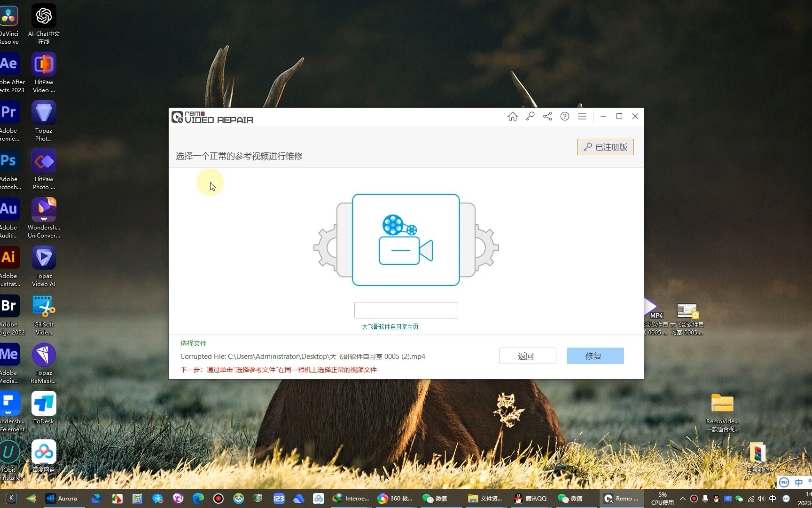Expand hidden icons in the system tray
The image size is (812, 508).
pos(682,499)
